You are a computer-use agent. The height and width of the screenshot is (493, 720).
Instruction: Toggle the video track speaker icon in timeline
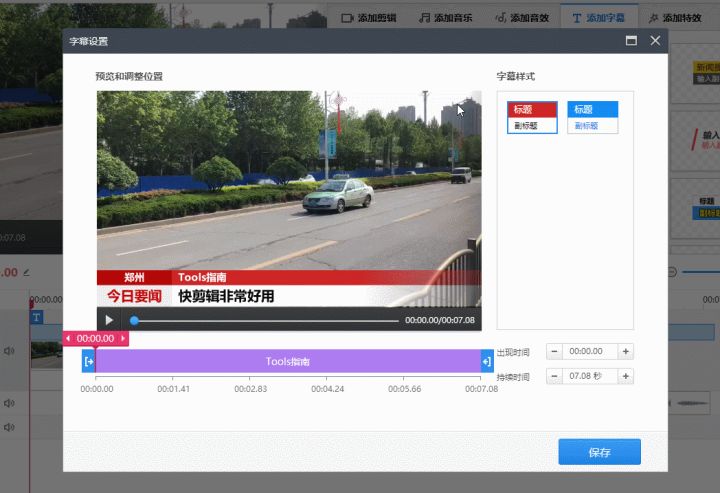click(9, 351)
